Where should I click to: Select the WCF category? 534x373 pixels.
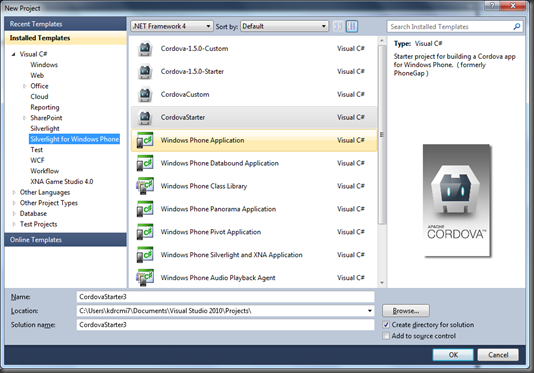click(x=37, y=160)
